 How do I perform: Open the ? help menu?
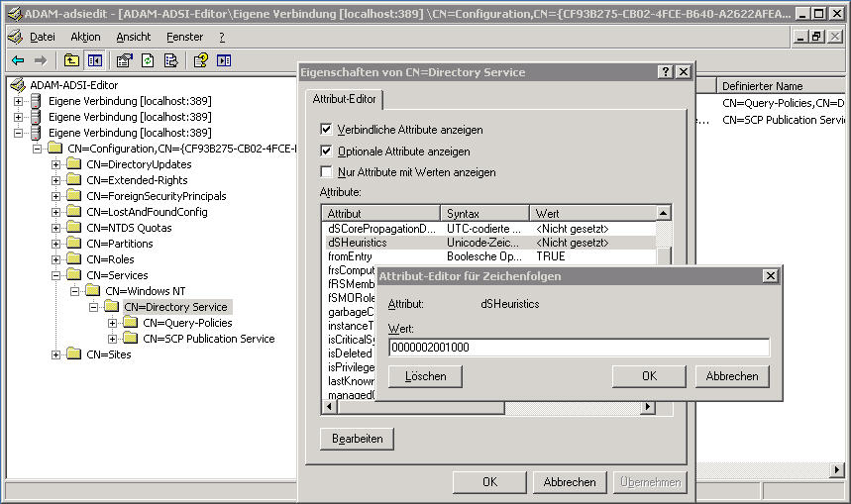click(x=222, y=37)
